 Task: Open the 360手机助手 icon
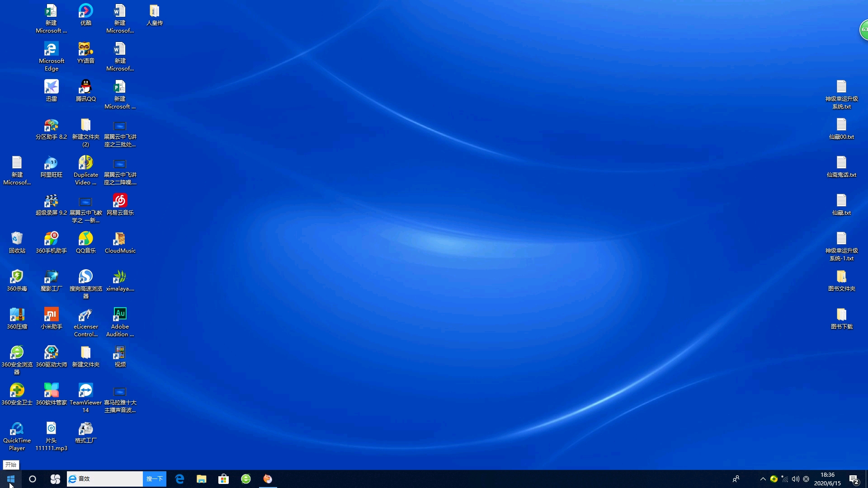pyautogui.click(x=51, y=242)
